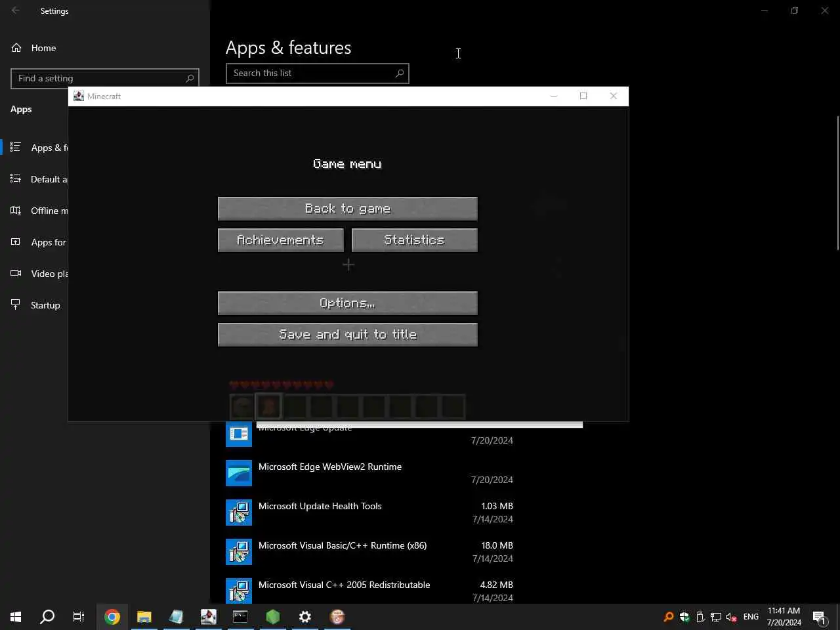Open Task View from taskbar
The image size is (840, 630).
pyautogui.click(x=79, y=617)
